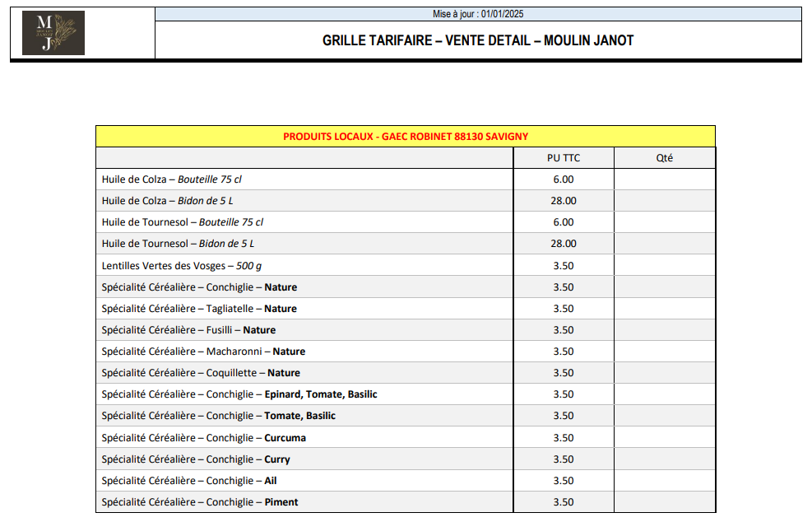Select 'Huile de Colza – Bouteille 75 cl' row label
The image size is (812, 522).
click(x=171, y=179)
